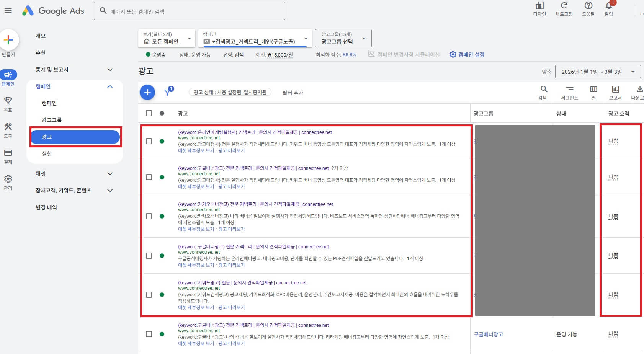Viewport: 644px width, 354px height.
Task: Select 캠페인 submenu item
Action: coord(49,103)
